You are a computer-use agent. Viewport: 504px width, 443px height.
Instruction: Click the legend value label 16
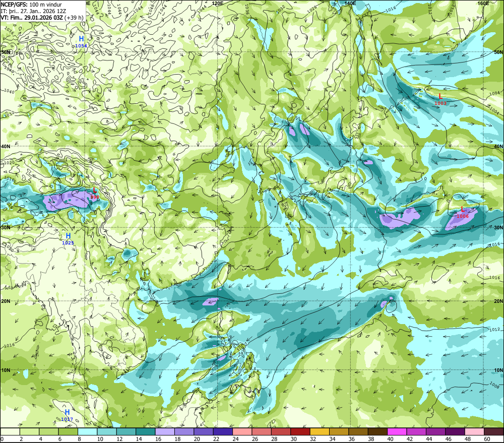coord(158,439)
